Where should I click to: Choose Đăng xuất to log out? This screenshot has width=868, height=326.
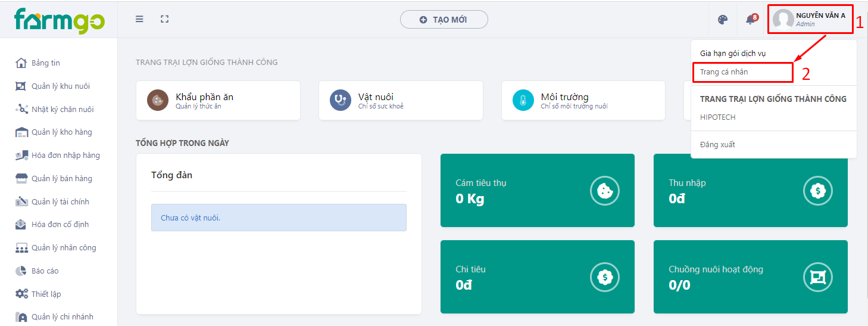pyautogui.click(x=717, y=145)
